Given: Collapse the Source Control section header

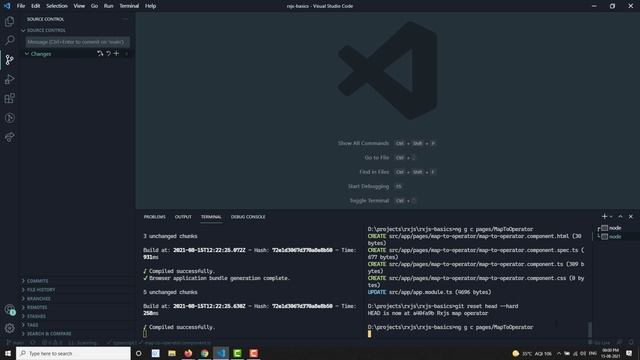Looking at the screenshot, I should (77, 30).
